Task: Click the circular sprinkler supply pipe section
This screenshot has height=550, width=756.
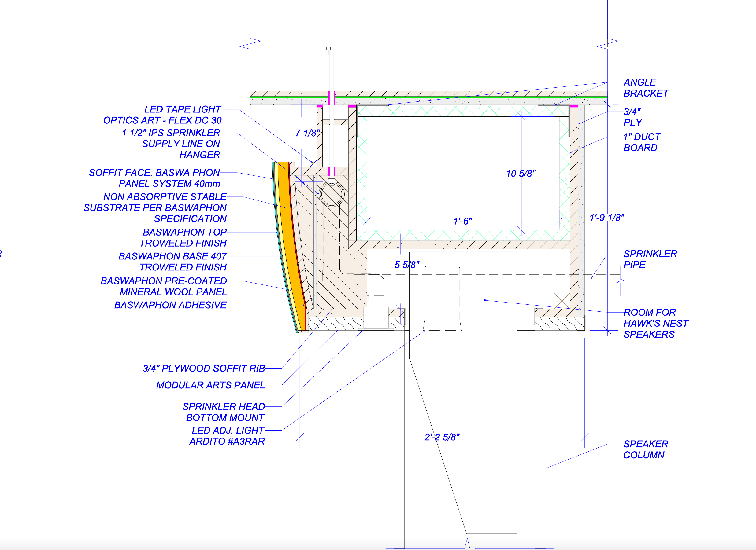Action: [x=331, y=195]
